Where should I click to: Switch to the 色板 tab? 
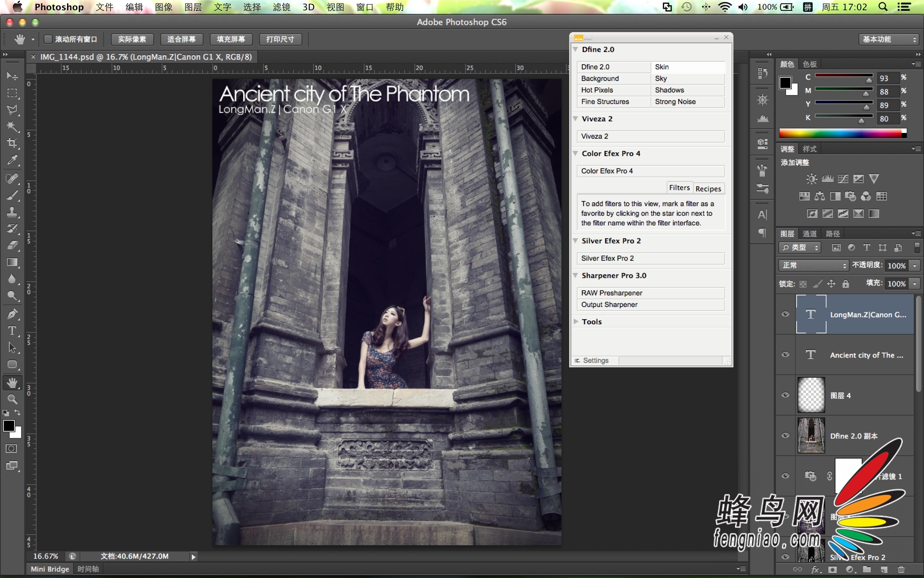coord(809,64)
